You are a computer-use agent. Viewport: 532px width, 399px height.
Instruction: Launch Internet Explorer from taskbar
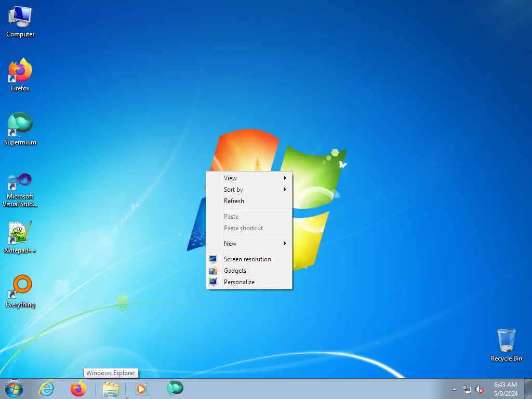pos(46,389)
